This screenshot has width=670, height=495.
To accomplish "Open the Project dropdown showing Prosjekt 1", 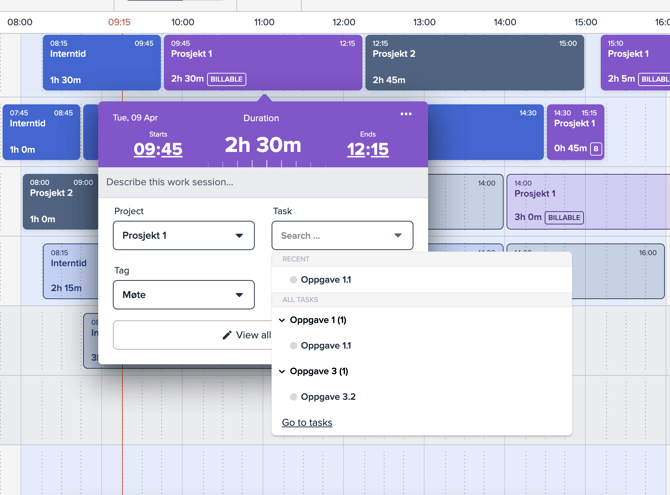I will coord(183,236).
